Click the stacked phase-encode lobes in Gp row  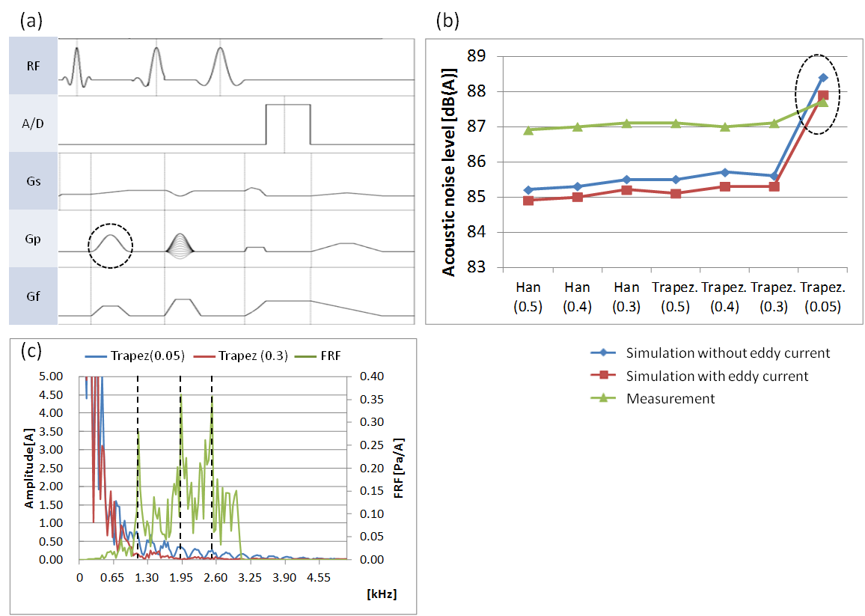point(180,245)
